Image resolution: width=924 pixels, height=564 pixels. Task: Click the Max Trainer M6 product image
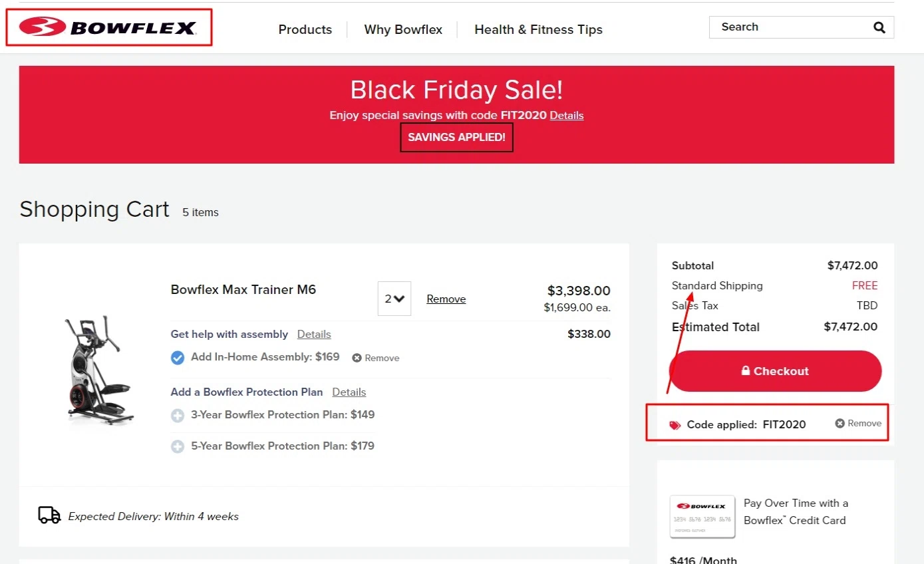pyautogui.click(x=101, y=370)
